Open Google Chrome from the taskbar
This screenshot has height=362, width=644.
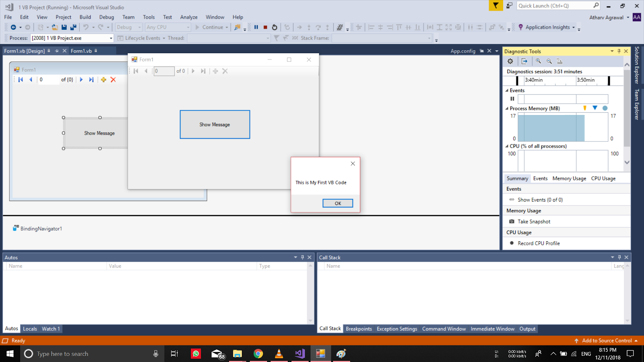click(258, 354)
